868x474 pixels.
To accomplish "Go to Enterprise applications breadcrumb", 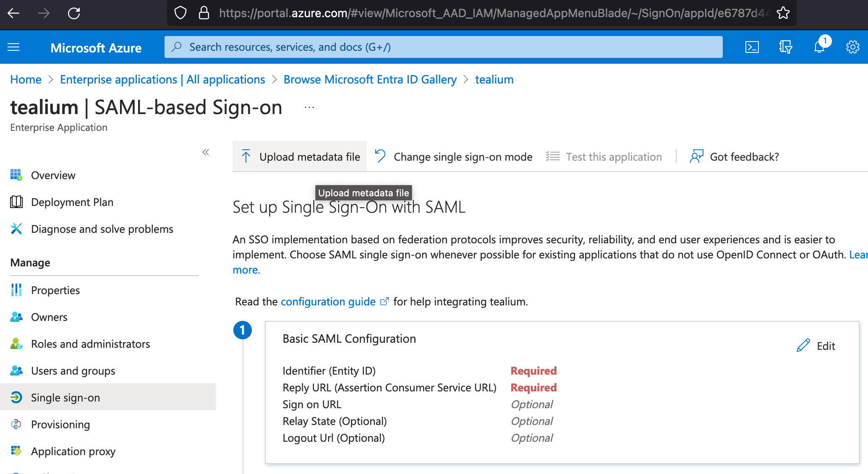I will [x=162, y=79].
